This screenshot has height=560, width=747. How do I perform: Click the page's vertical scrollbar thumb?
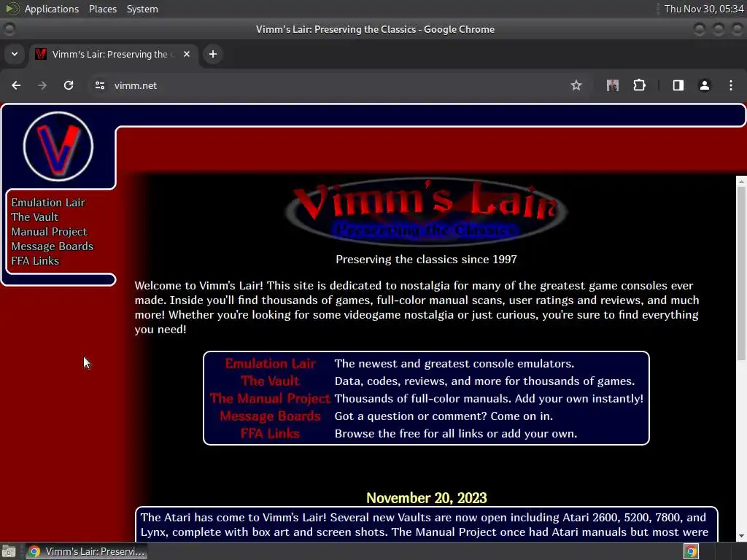click(x=741, y=273)
